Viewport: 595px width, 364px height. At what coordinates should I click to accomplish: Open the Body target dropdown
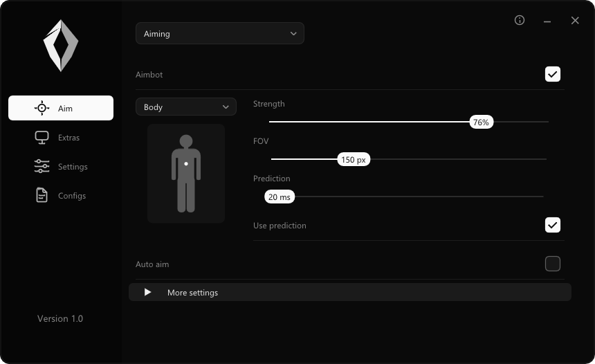tap(186, 107)
